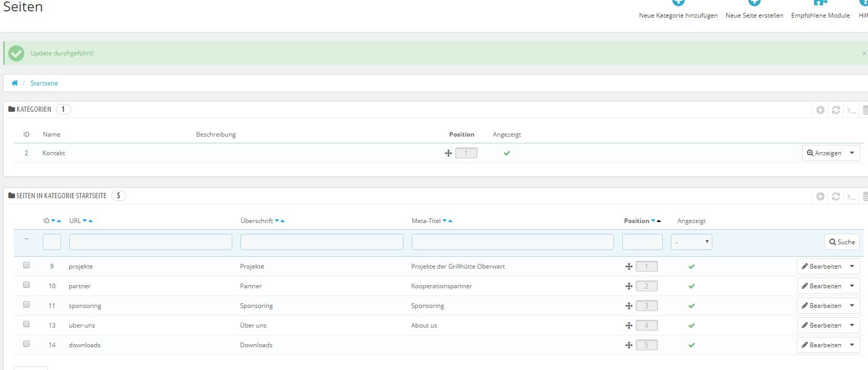Click the home icon in breadcrumb

pyautogui.click(x=15, y=83)
